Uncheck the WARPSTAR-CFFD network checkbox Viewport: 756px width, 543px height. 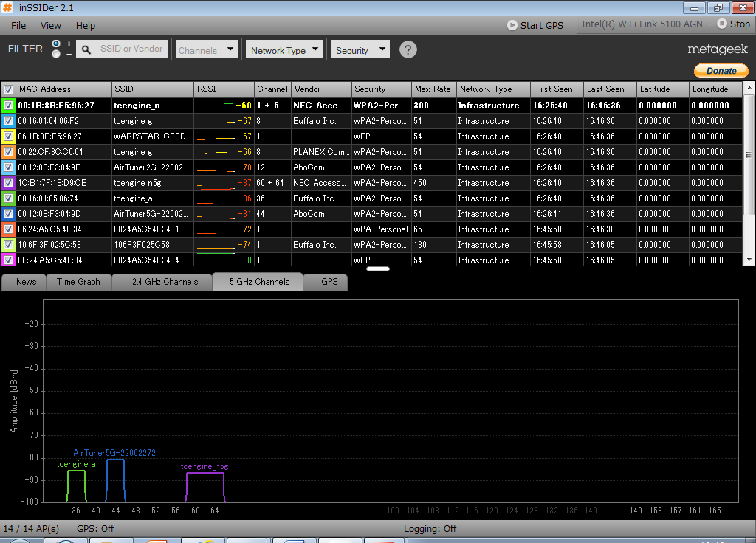pos(8,136)
